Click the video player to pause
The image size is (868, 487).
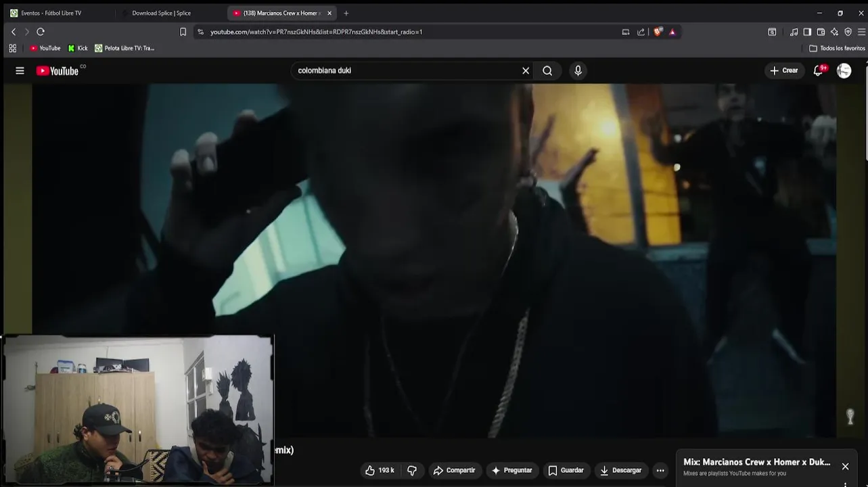click(x=433, y=260)
